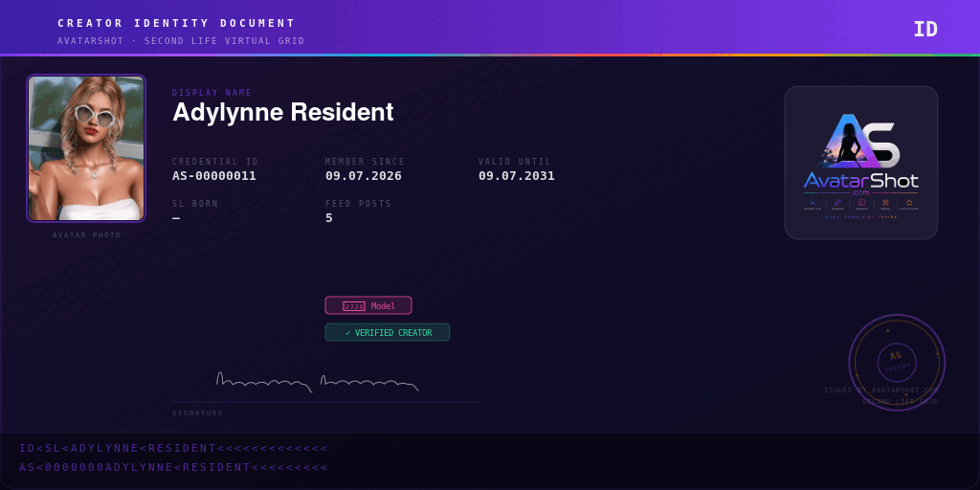
Task: Select valid until date "09.07.2031"
Action: point(516,176)
